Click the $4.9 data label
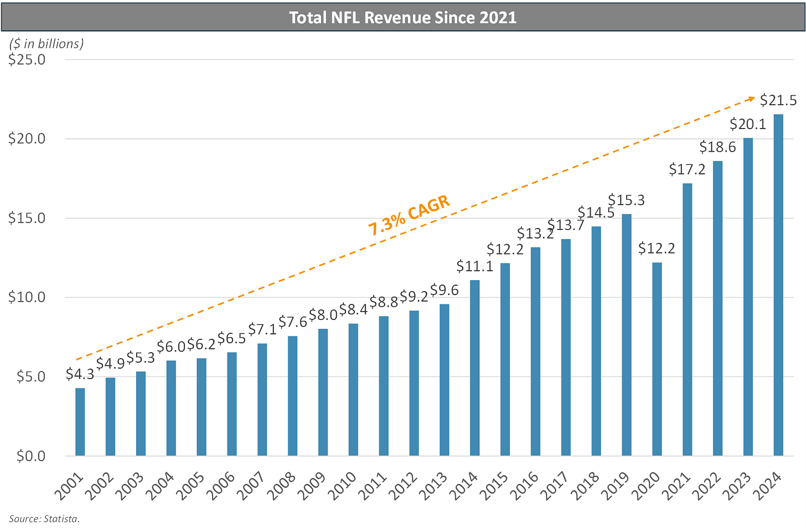This screenshot has width=806, height=532. click(111, 364)
